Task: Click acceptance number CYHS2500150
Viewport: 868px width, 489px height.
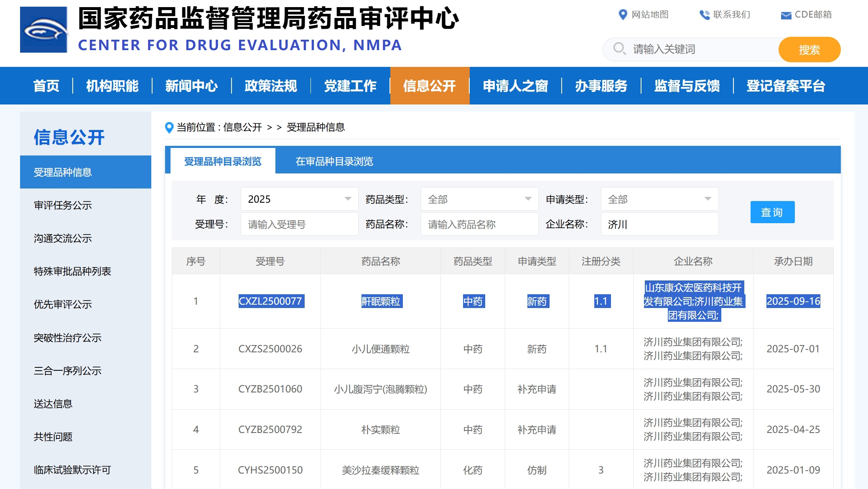Action: point(270,470)
